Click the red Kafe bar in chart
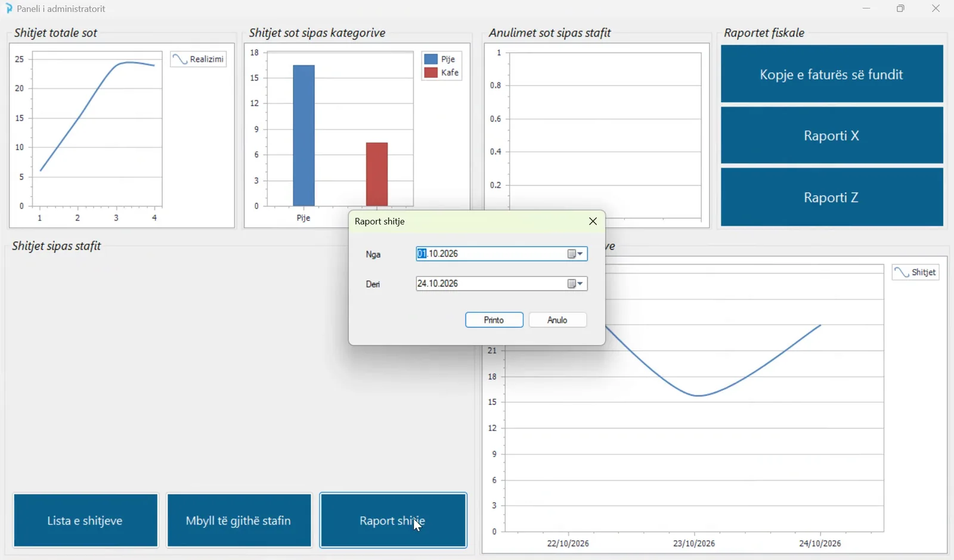 [x=377, y=175]
